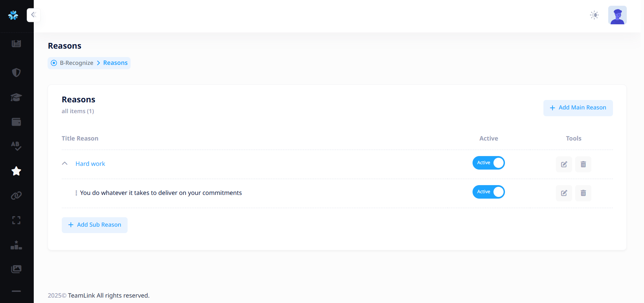This screenshot has height=303, width=644.
Task: Click Add Sub Reason button
Action: (x=95, y=225)
